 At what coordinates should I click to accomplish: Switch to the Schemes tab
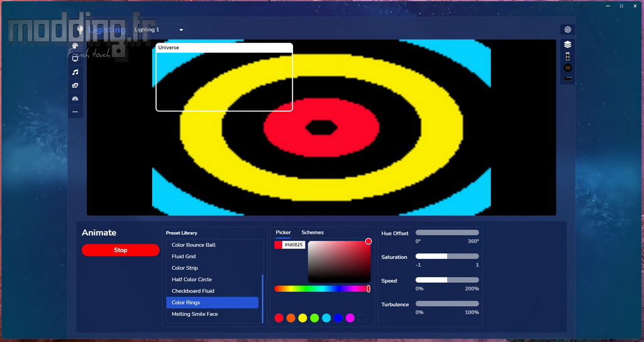(313, 233)
